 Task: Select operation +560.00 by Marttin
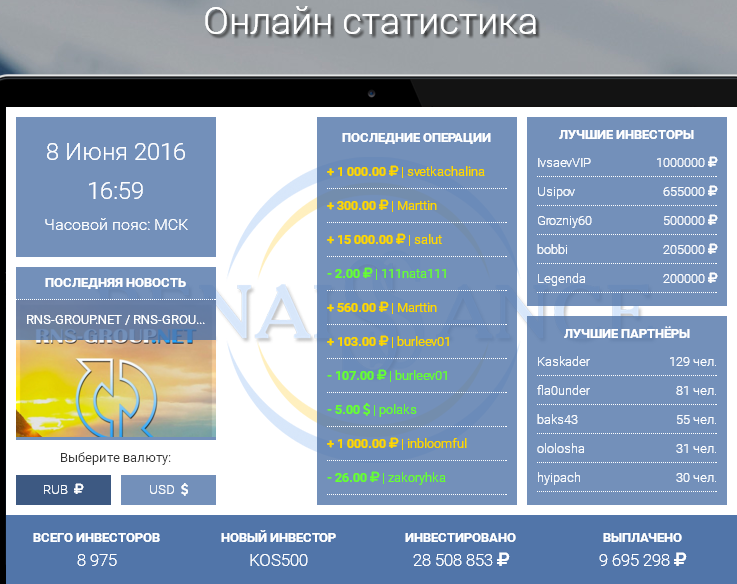(417, 308)
